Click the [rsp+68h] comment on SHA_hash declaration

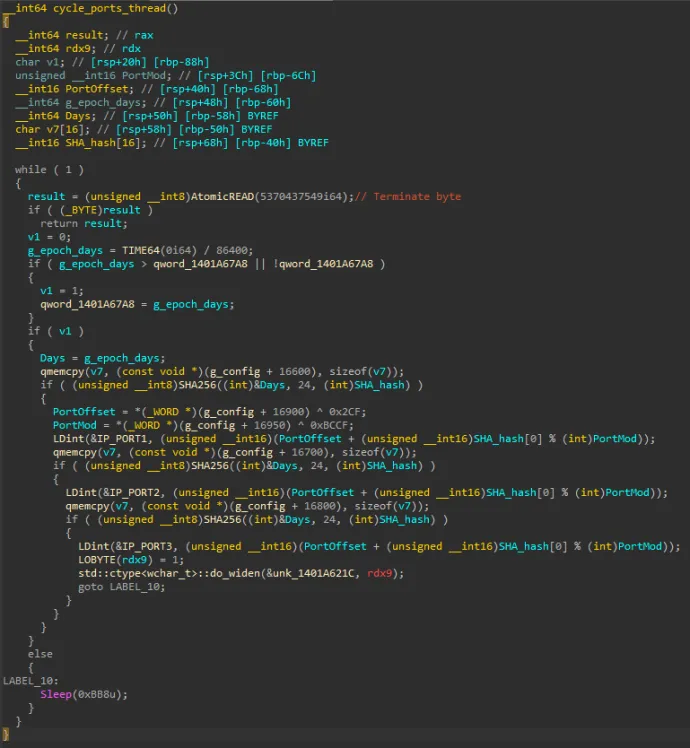point(200,143)
